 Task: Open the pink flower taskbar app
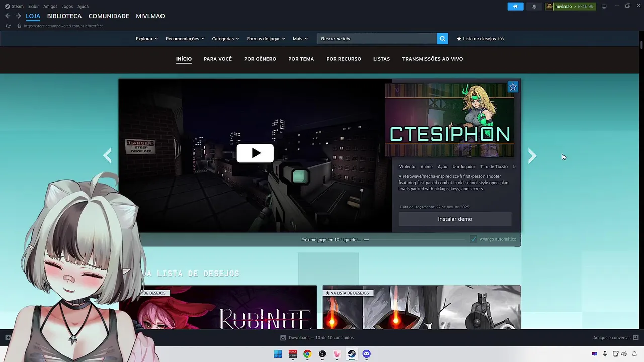(x=337, y=354)
